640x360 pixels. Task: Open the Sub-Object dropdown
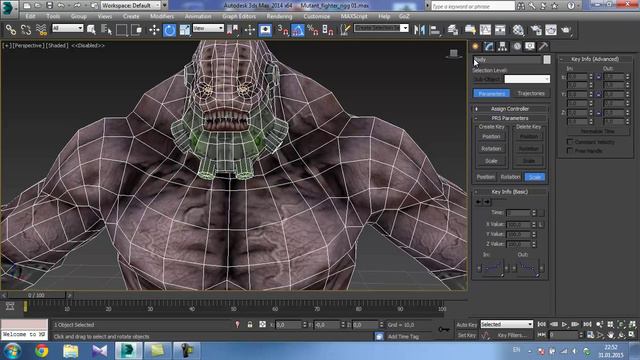coord(527,79)
